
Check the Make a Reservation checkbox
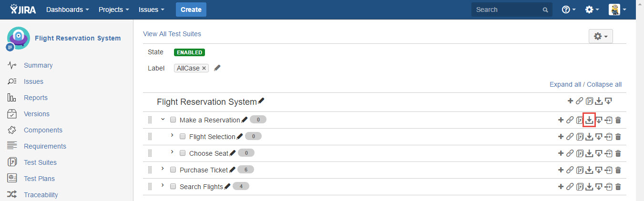[173, 120]
